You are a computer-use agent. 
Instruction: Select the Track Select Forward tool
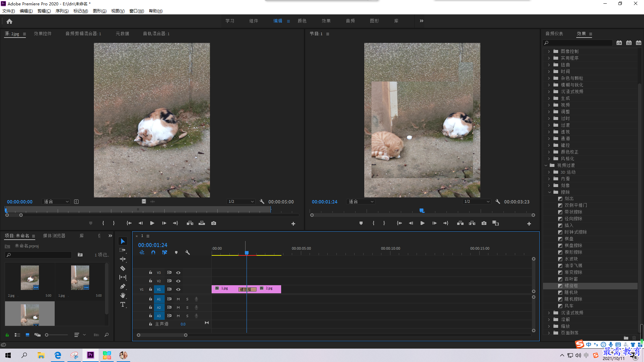(x=123, y=250)
